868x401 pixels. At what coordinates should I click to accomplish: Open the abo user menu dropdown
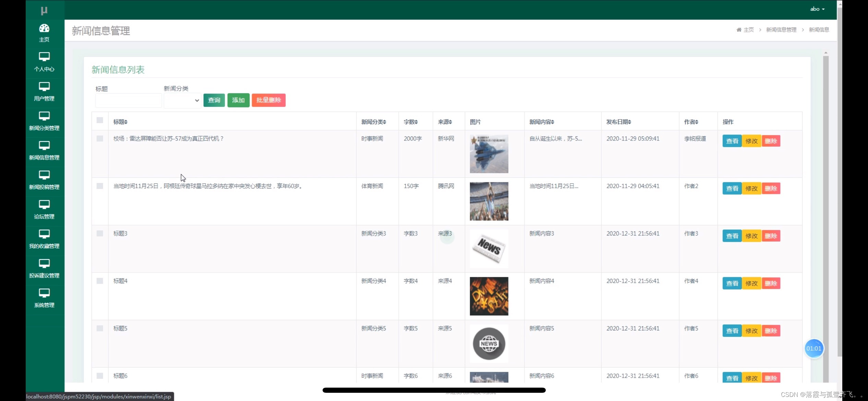(x=817, y=9)
